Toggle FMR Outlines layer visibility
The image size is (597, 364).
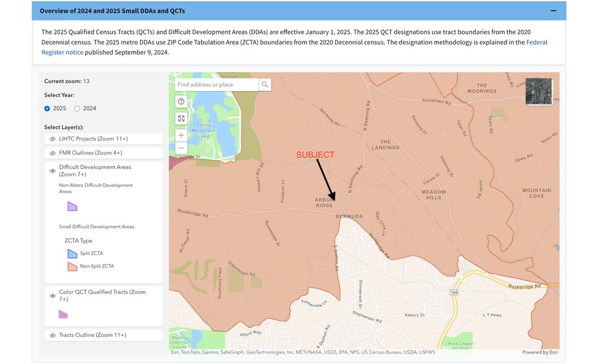pos(53,152)
